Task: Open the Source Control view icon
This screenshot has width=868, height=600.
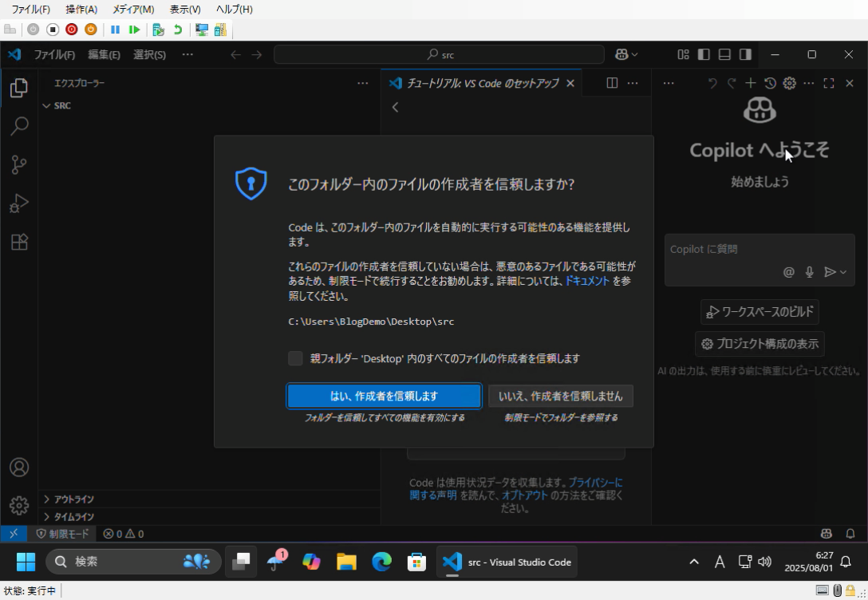Action: point(19,164)
